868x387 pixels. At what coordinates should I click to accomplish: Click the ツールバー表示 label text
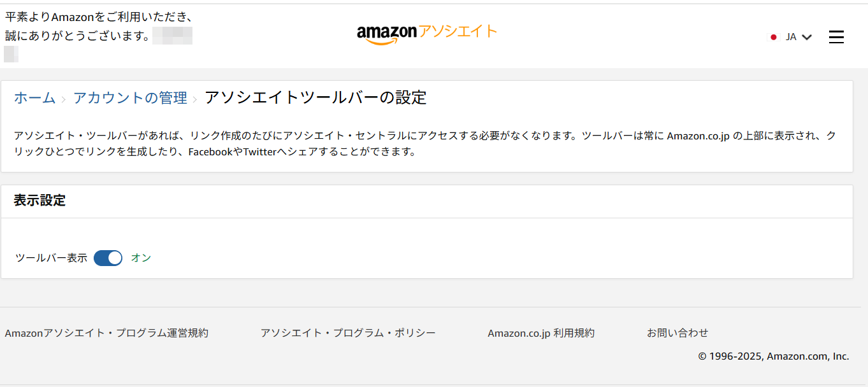click(51, 258)
